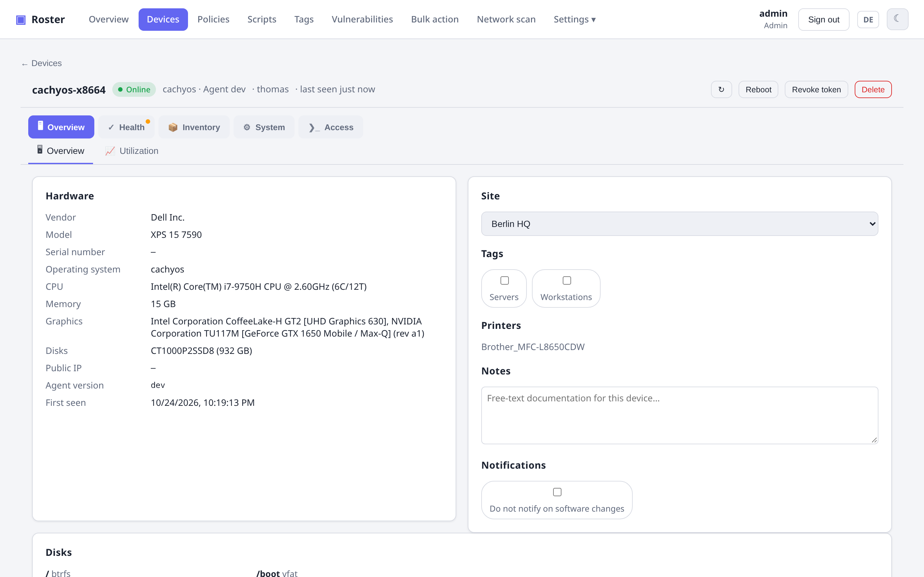The height and width of the screenshot is (577, 924).
Task: Check the Servers tag checkbox
Action: pos(504,280)
